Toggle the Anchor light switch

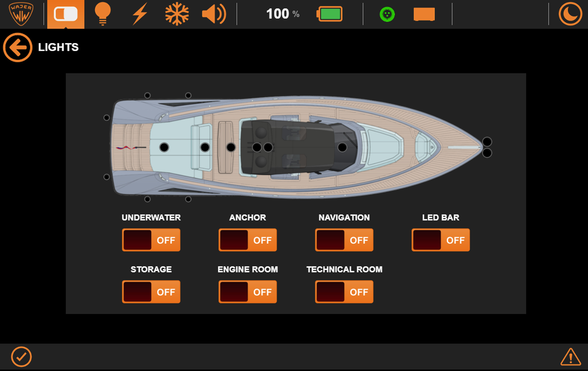(x=247, y=240)
